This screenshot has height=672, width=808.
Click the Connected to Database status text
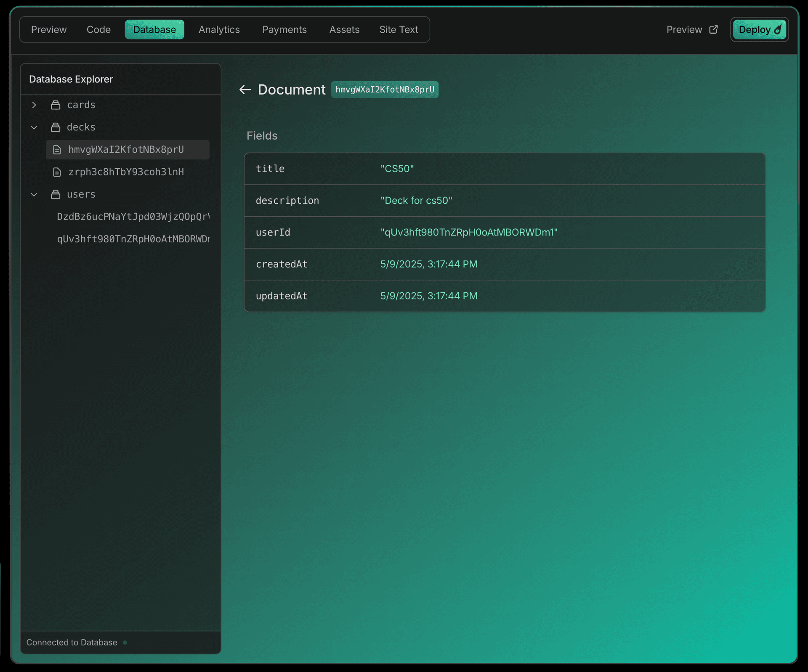pyautogui.click(x=72, y=643)
